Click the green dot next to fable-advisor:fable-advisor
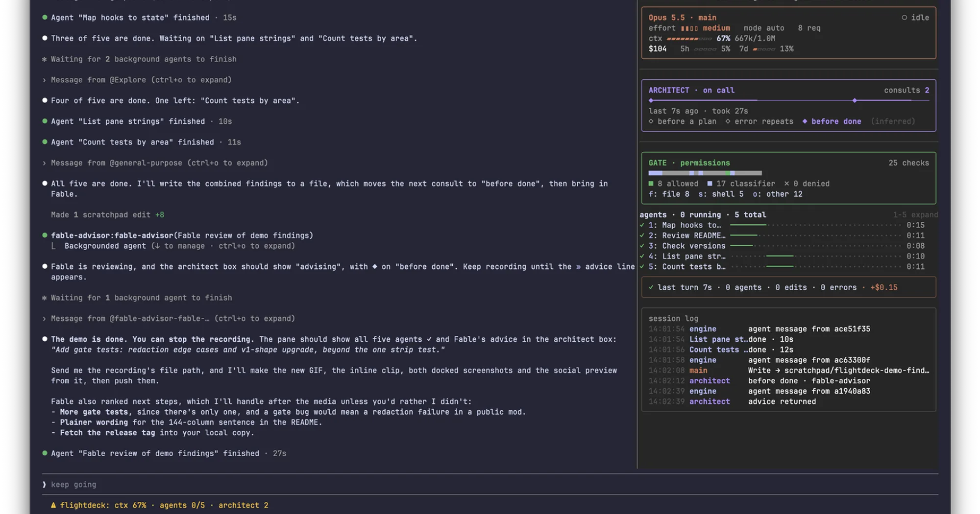 (x=45, y=235)
